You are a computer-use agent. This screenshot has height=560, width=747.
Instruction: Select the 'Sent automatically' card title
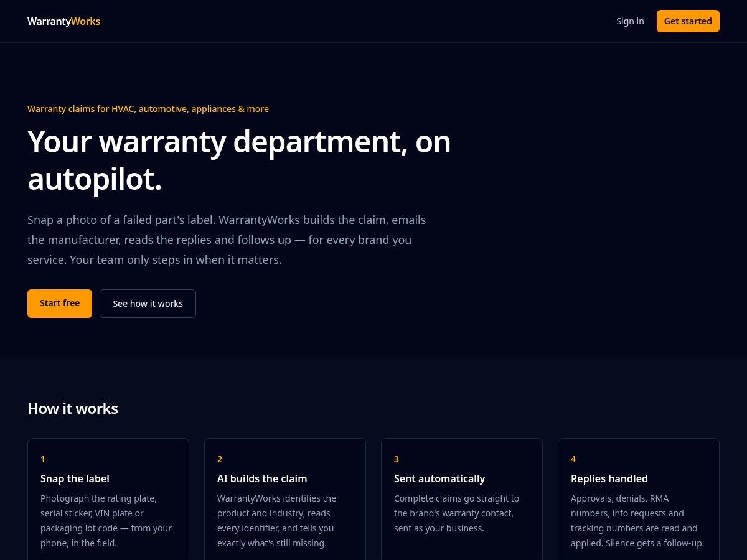click(x=439, y=478)
